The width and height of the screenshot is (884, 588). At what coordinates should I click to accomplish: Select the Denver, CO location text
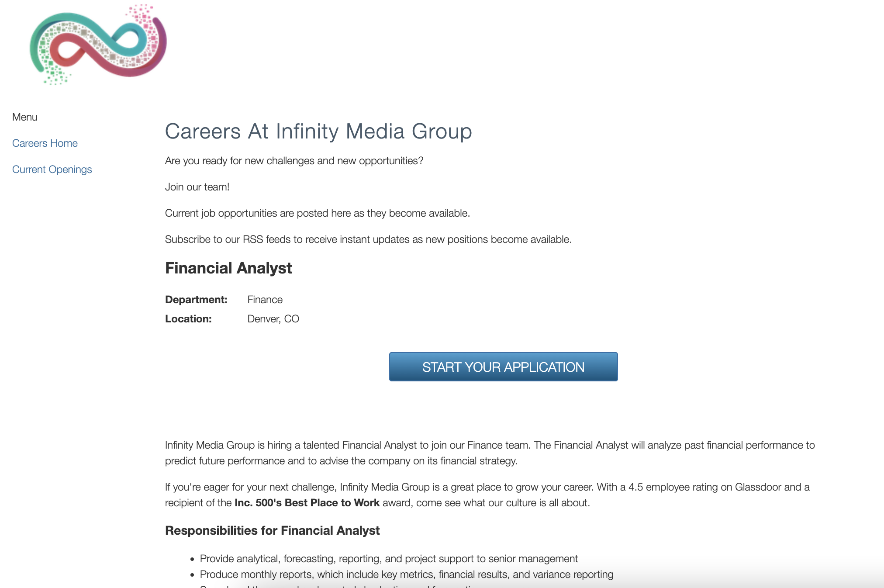point(273,319)
